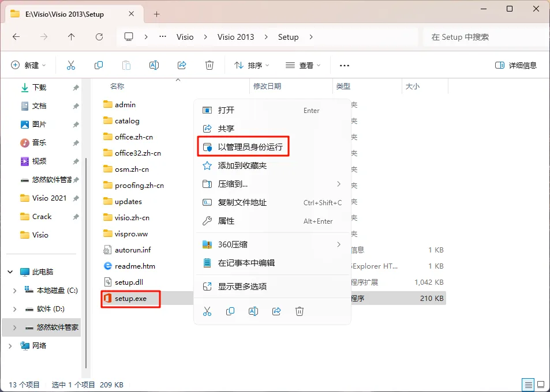Open the 查看 (View) dropdown

[303, 65]
